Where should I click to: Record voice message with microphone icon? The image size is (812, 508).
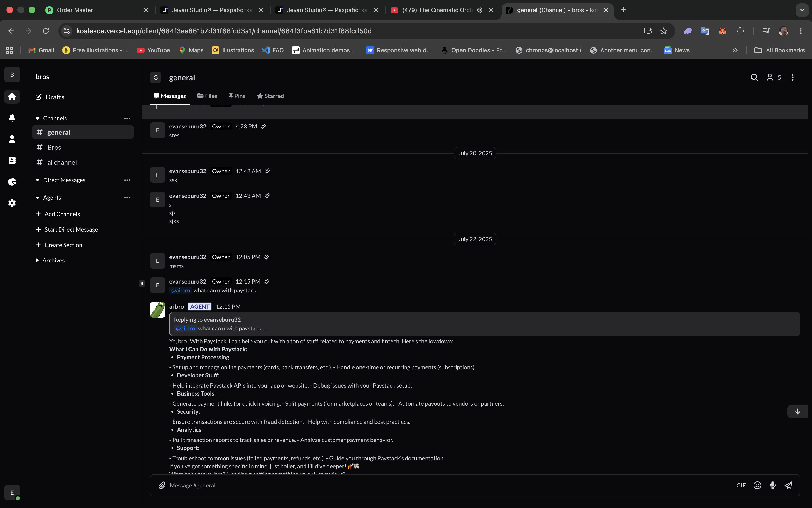(x=773, y=485)
